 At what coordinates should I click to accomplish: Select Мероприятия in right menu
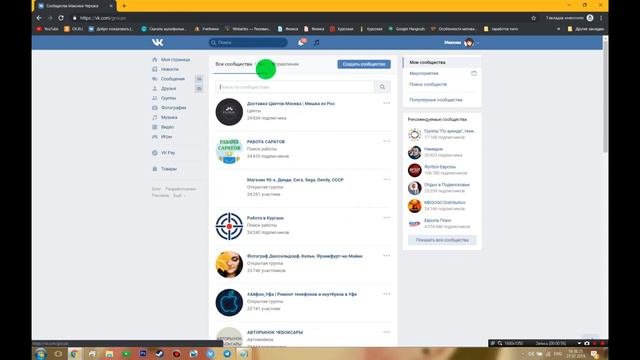(424, 73)
